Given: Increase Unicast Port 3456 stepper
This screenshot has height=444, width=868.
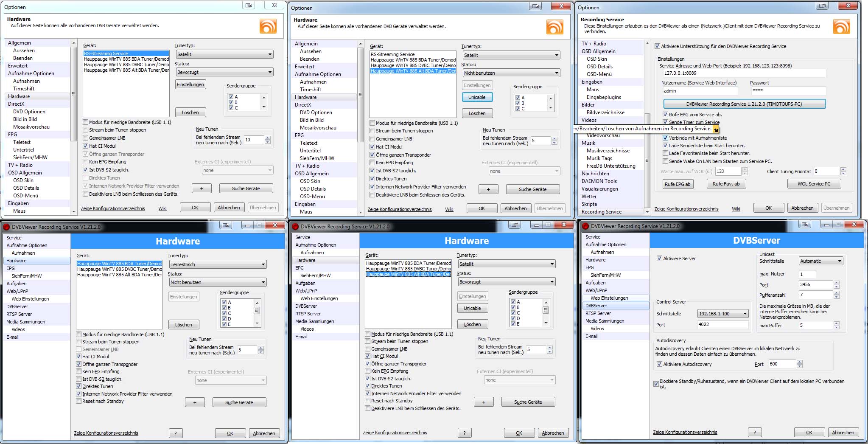Looking at the screenshot, I should coord(837,283).
